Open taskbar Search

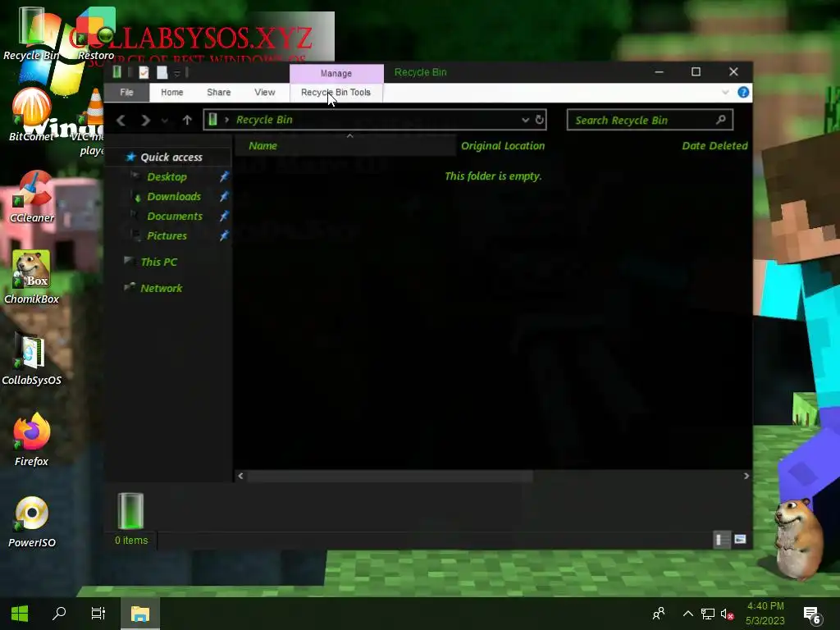[x=59, y=614]
